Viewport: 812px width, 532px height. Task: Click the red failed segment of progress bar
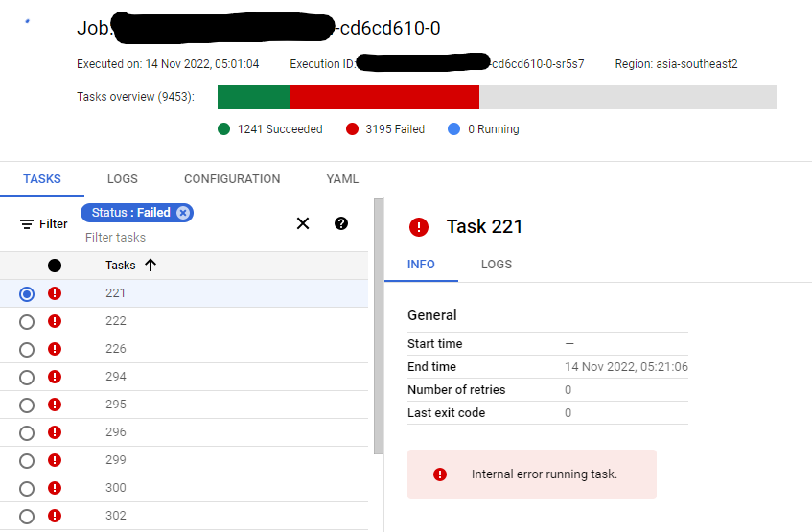384,98
